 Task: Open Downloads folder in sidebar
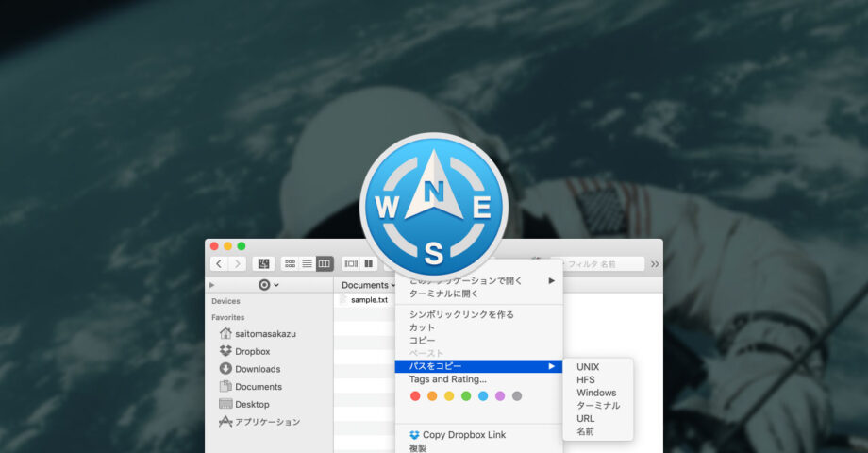point(257,369)
